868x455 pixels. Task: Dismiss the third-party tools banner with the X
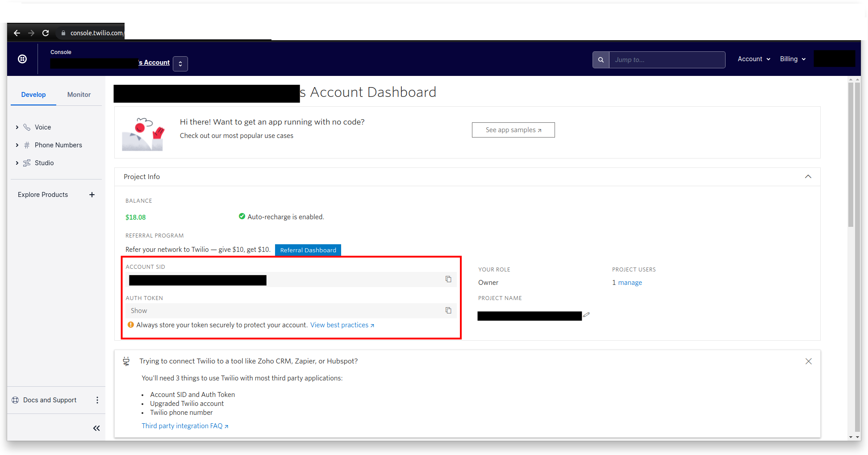coord(808,361)
